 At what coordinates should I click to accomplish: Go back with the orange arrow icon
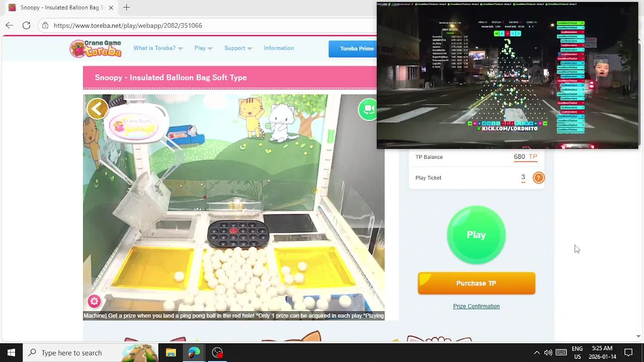click(x=98, y=109)
